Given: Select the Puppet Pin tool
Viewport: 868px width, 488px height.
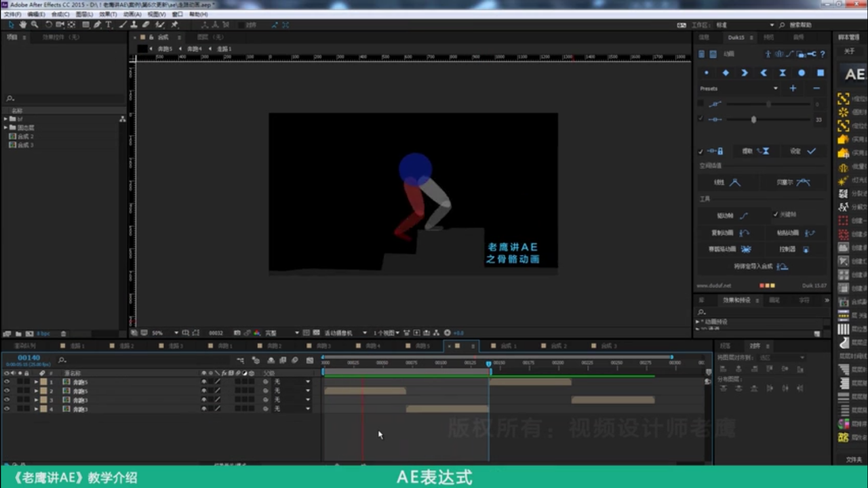Looking at the screenshot, I should (174, 24).
